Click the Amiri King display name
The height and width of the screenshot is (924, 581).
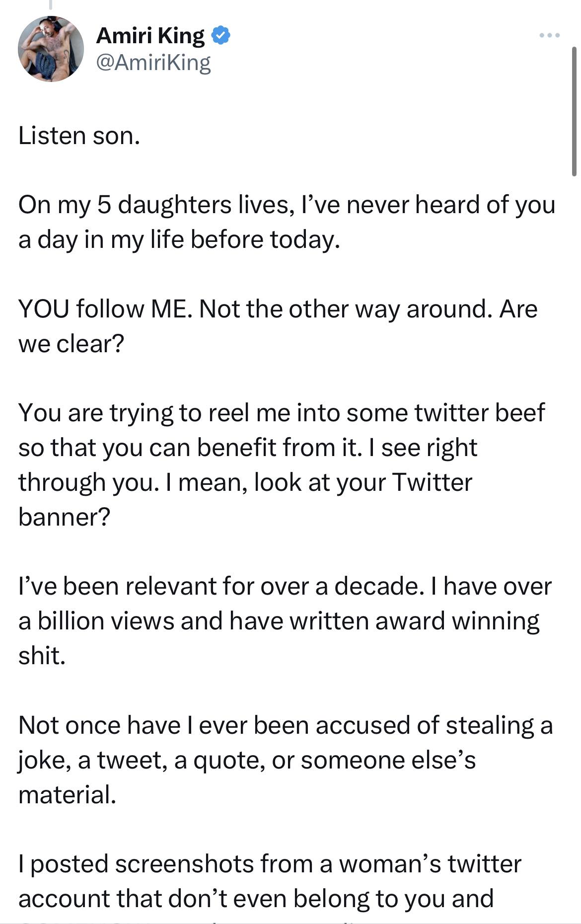point(150,35)
